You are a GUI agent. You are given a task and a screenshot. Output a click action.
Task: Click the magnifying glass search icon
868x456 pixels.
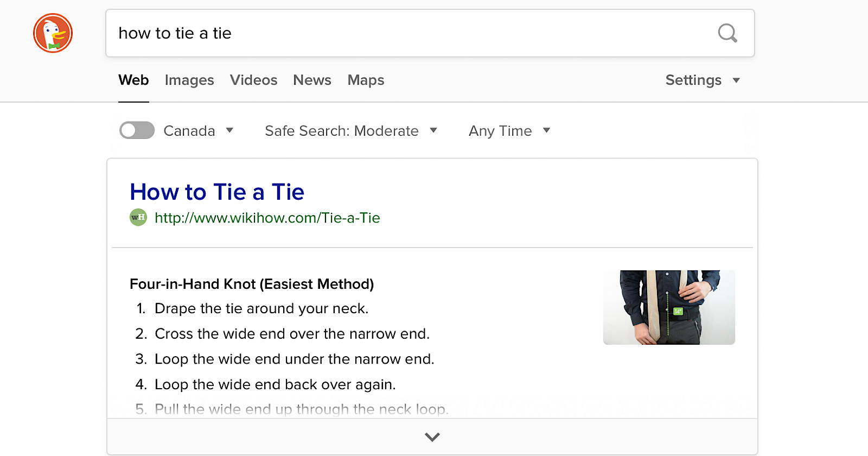pyautogui.click(x=727, y=33)
